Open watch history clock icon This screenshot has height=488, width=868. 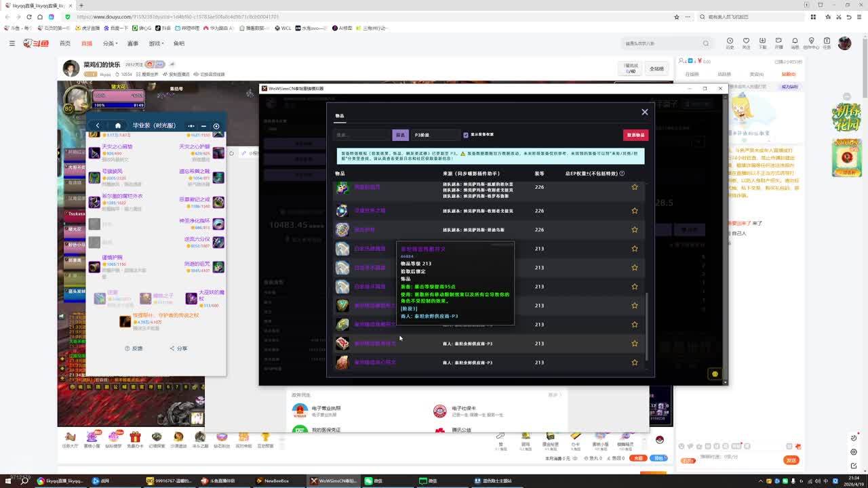730,41
